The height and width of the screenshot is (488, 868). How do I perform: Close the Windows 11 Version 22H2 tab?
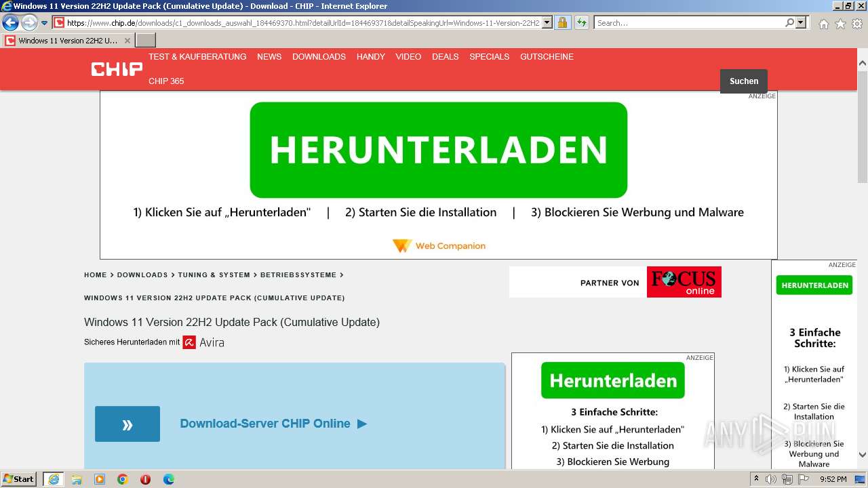pyautogui.click(x=127, y=41)
